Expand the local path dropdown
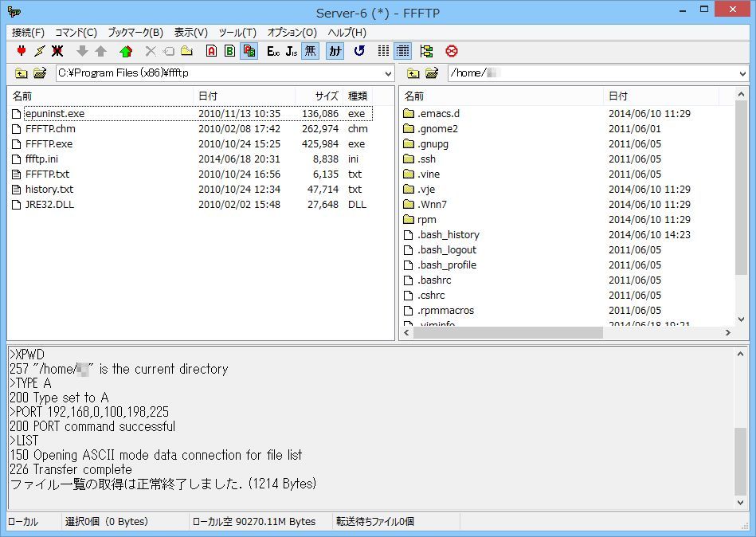Image resolution: width=756 pixels, height=537 pixels. coord(388,74)
